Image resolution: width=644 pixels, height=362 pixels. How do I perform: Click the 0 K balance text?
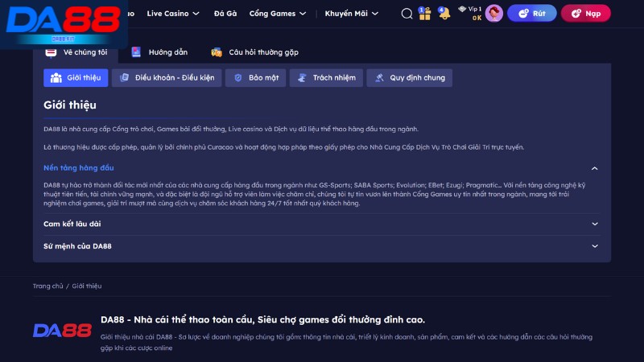477,18
